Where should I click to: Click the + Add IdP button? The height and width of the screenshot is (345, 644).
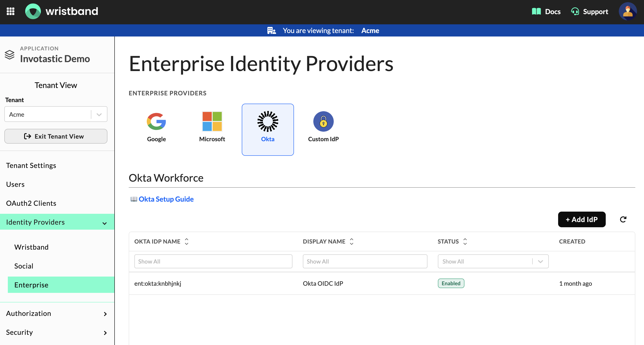click(x=582, y=219)
